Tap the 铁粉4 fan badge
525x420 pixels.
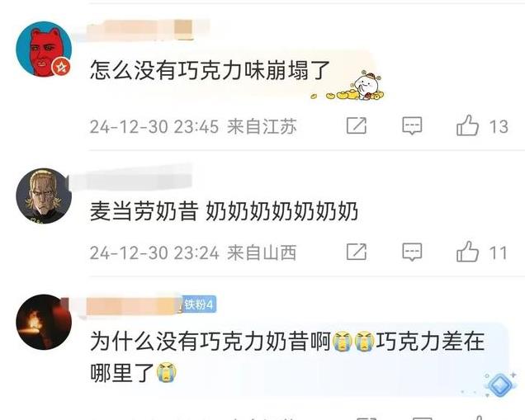point(199,304)
